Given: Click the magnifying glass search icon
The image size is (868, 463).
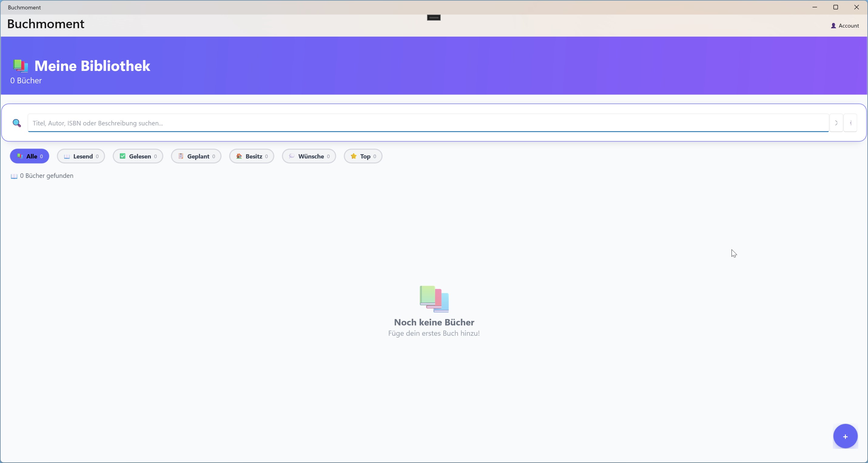Looking at the screenshot, I should [x=16, y=123].
